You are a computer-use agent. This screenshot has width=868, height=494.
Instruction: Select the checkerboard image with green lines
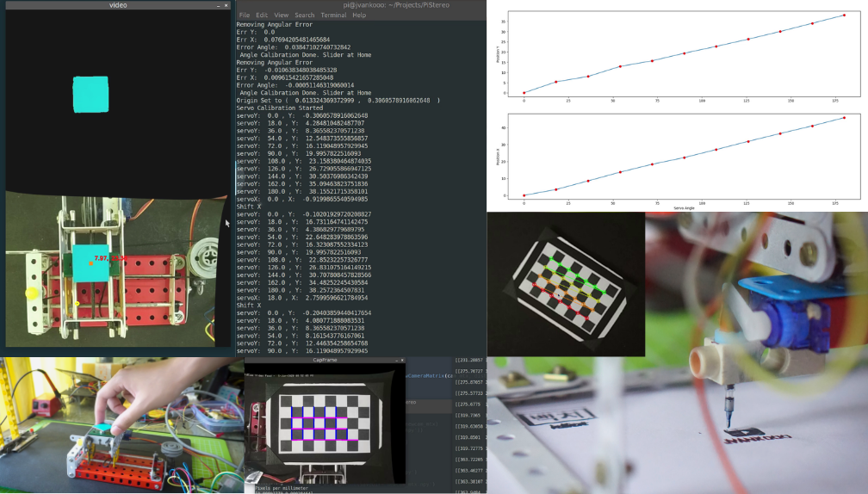click(566, 284)
